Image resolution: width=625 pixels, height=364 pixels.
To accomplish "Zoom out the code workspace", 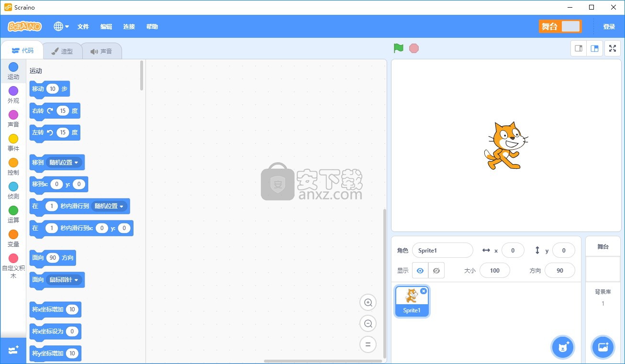I will (x=368, y=323).
